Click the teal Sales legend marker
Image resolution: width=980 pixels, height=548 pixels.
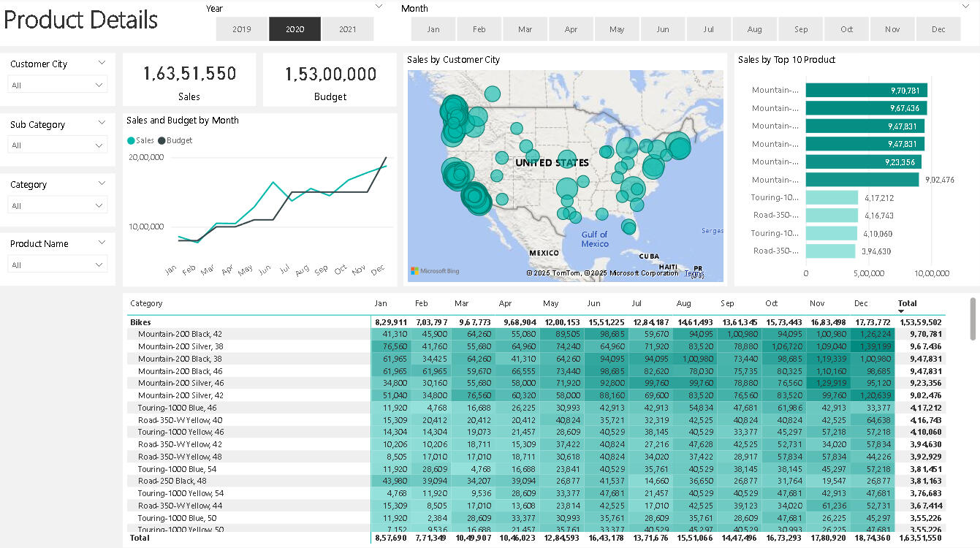pyautogui.click(x=131, y=140)
